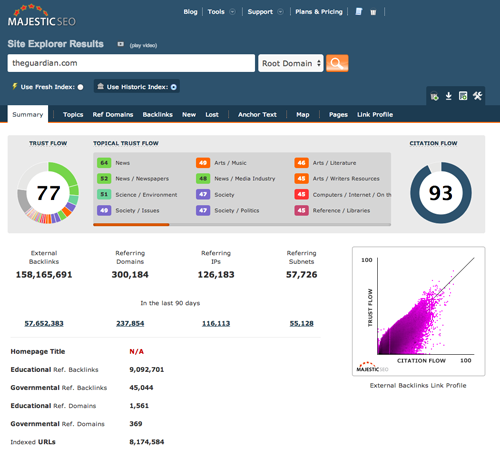Click the create report icon

463,96
